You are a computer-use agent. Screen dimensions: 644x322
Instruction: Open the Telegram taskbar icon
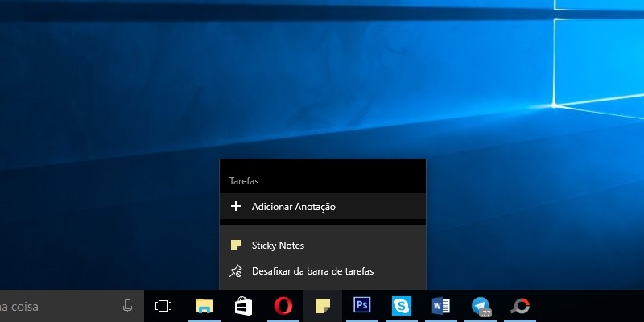click(481, 306)
